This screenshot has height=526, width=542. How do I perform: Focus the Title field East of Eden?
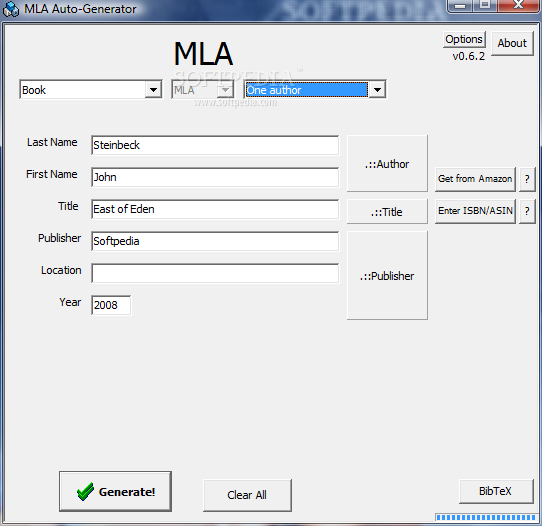coord(215,209)
